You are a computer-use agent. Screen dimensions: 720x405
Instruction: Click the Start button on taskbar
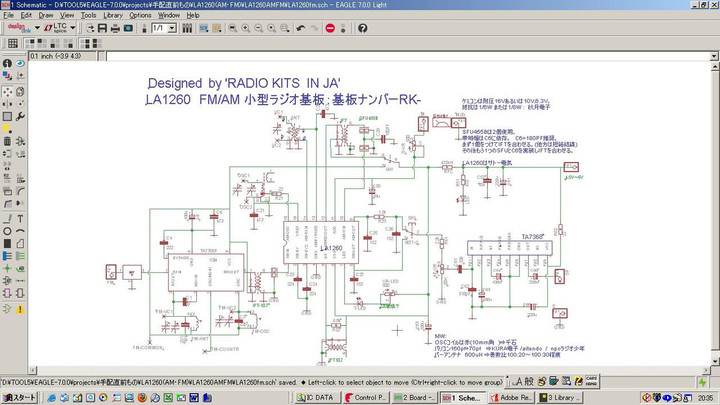coord(18,397)
